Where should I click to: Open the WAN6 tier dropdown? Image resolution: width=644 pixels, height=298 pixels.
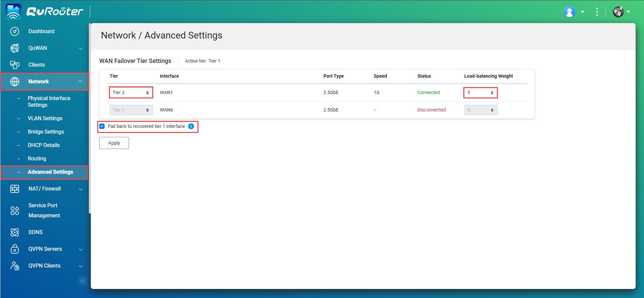131,110
